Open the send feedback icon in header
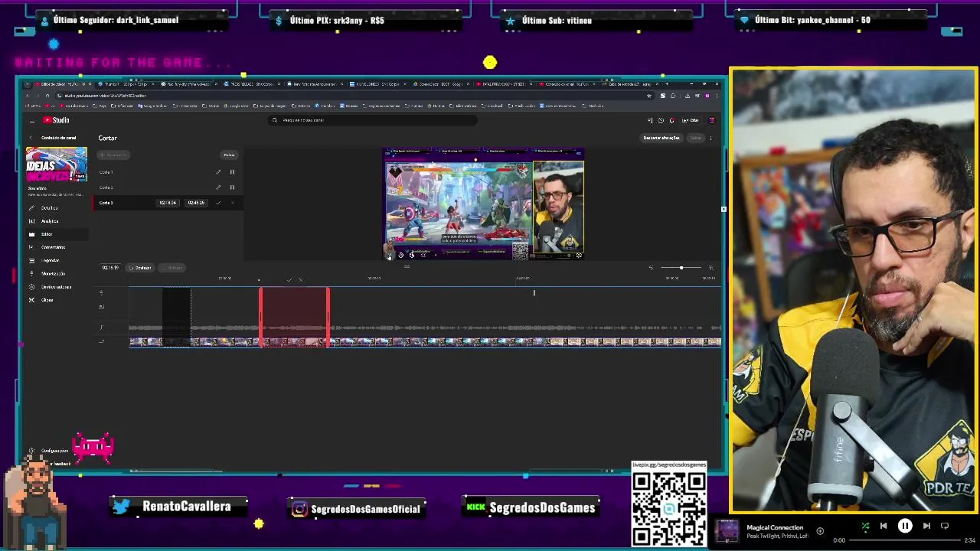 (650, 120)
